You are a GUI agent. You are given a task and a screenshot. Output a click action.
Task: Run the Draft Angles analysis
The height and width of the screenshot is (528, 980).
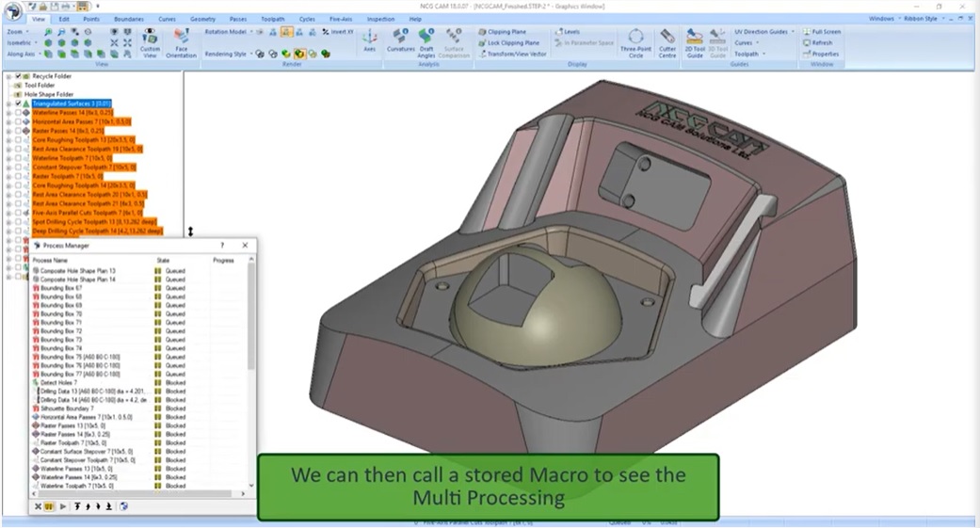pos(426,42)
